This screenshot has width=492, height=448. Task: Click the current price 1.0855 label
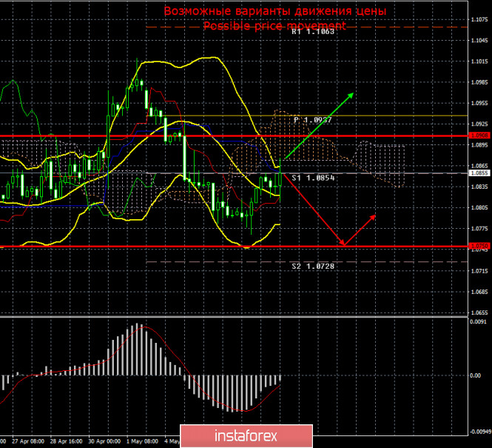[x=479, y=173]
